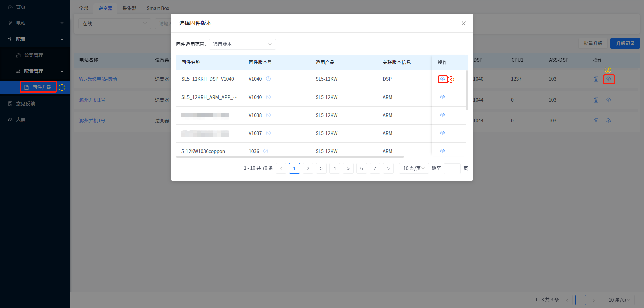Click the vertical scrollbar in firmware table
644x308 pixels.
pos(467,90)
